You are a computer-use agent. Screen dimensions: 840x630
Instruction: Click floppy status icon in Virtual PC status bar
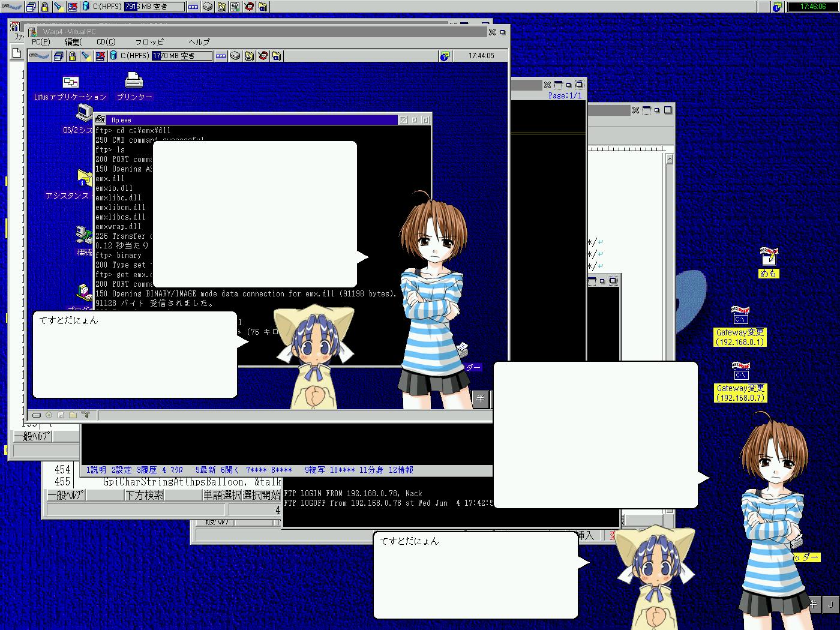(x=61, y=415)
